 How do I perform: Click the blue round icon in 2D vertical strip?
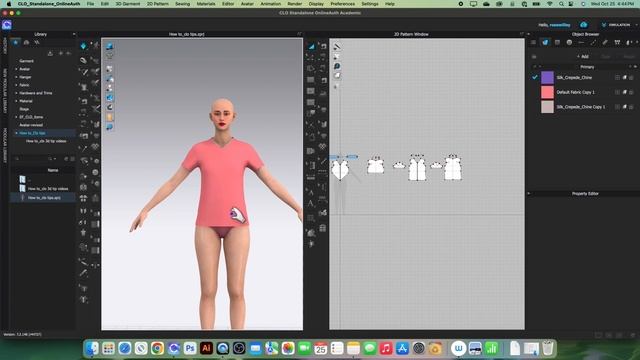pyautogui.click(x=337, y=66)
